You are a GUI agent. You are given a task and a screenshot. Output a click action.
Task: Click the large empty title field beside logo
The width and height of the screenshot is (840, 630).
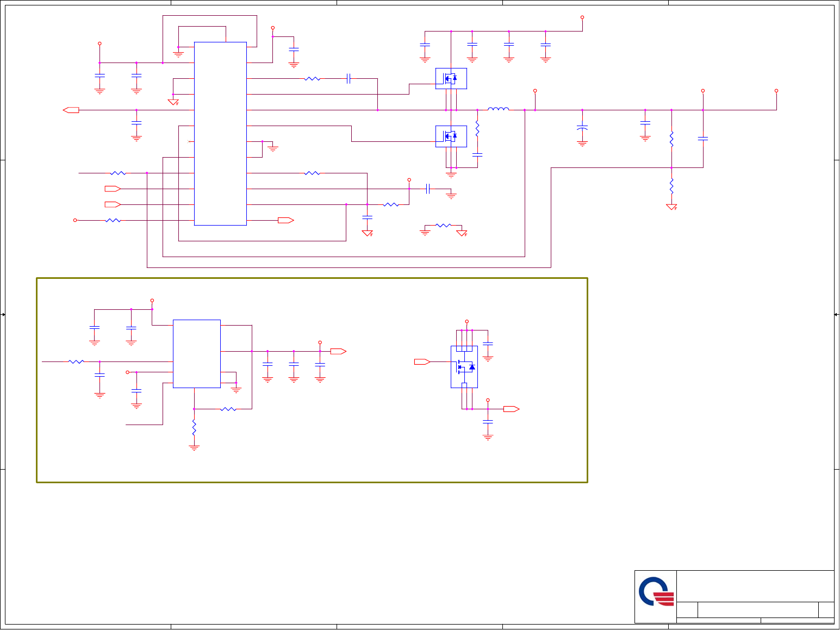pyautogui.click(x=755, y=586)
